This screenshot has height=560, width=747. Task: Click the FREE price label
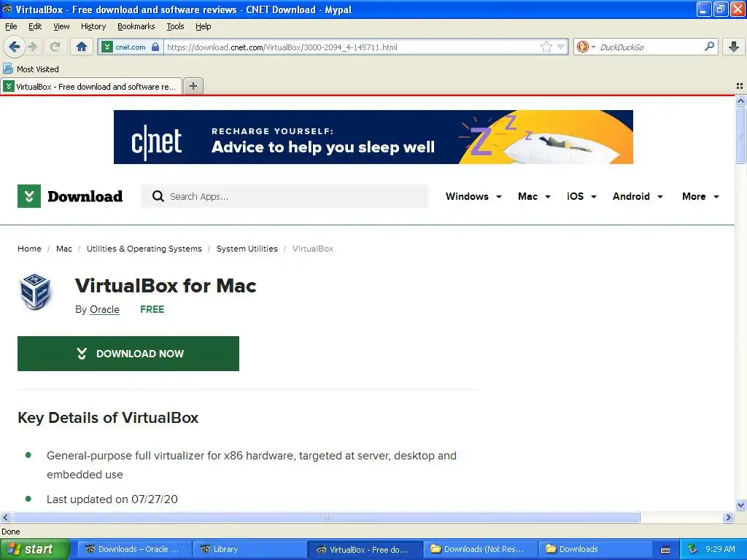click(x=152, y=309)
